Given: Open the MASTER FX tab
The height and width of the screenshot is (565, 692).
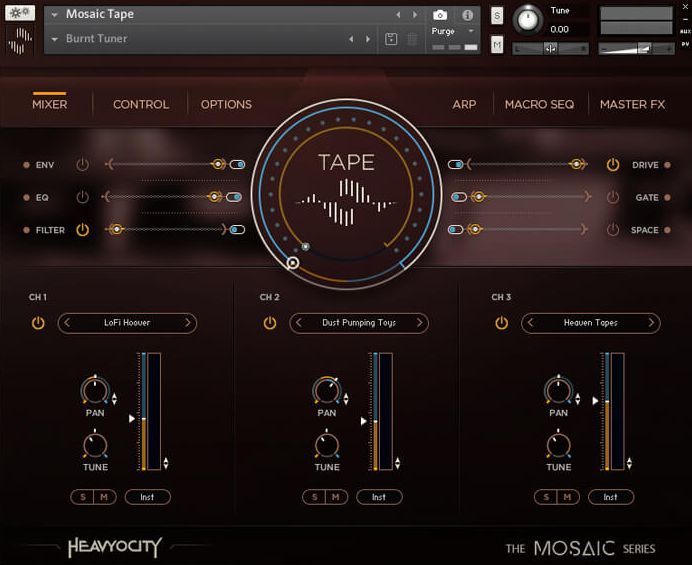Looking at the screenshot, I should [632, 105].
